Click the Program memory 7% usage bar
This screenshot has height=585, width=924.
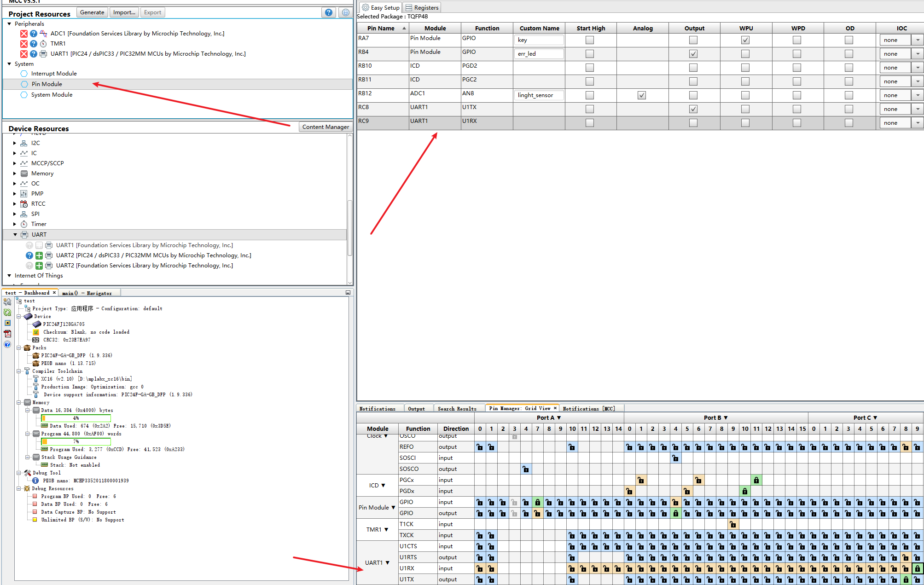click(76, 442)
